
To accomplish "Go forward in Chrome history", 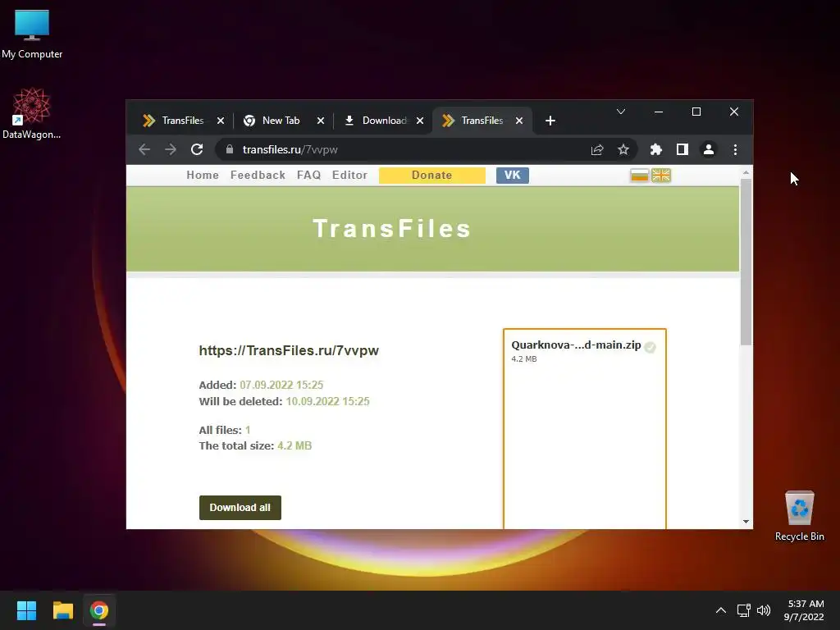I will tap(171, 149).
